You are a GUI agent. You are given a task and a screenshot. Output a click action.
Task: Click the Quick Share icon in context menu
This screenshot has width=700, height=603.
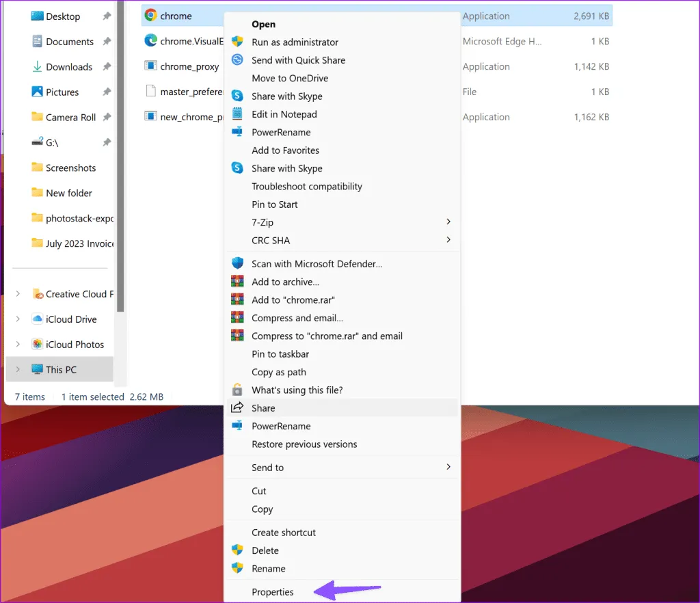tap(237, 60)
